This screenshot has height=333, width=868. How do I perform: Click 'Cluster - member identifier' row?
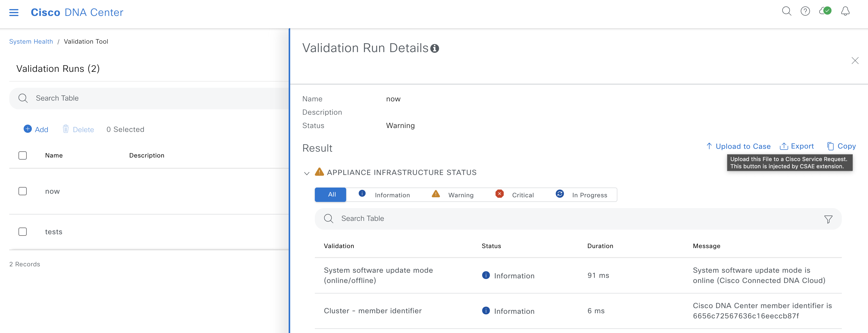pos(578,311)
